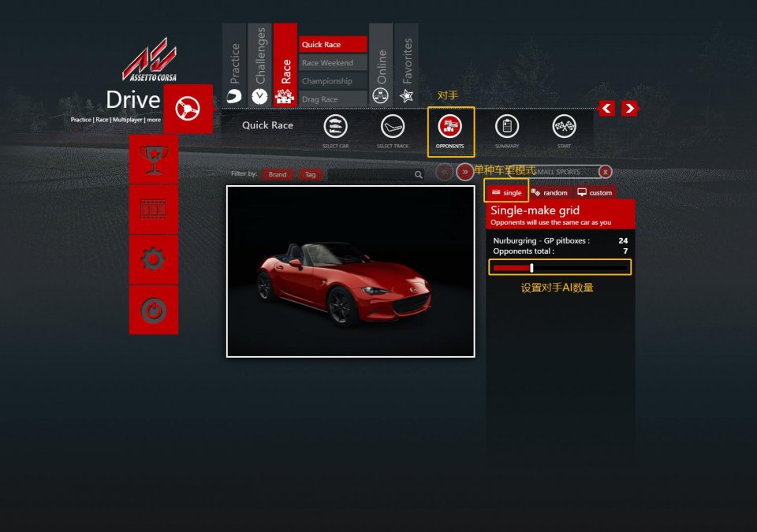Go to the Start race step

pos(564,132)
